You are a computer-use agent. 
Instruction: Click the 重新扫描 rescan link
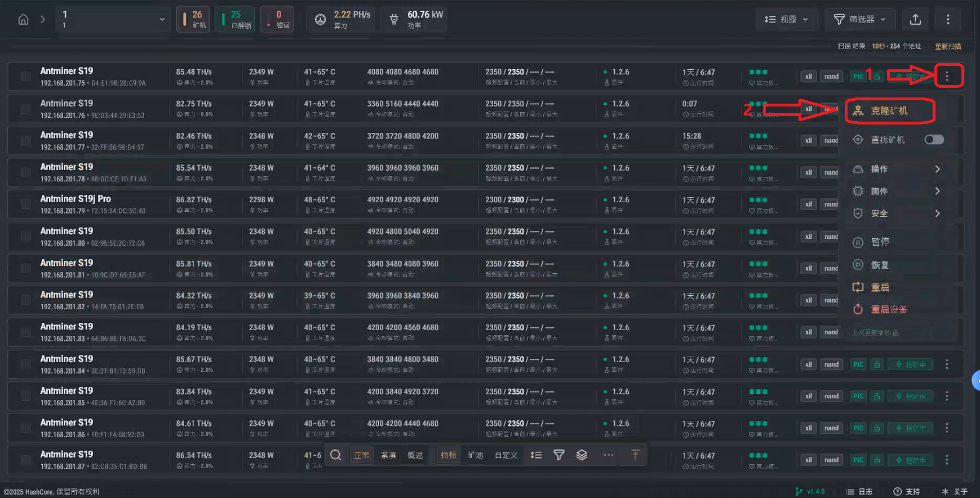coord(948,46)
